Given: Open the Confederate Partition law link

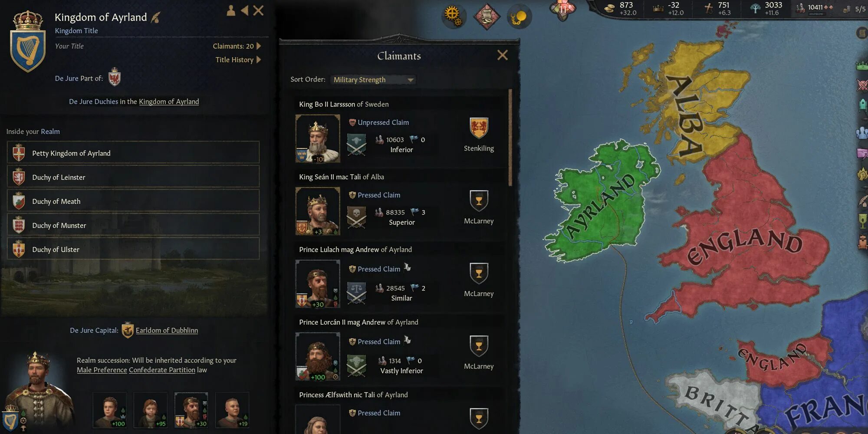Looking at the screenshot, I should click(x=162, y=370).
